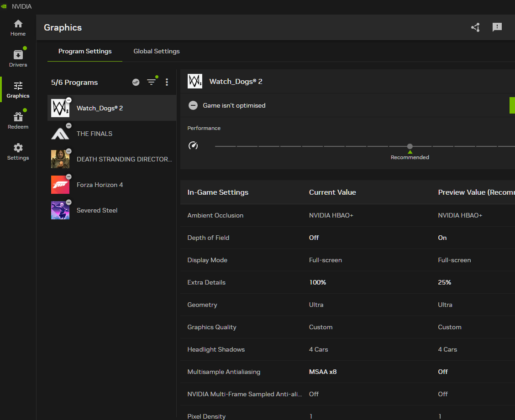Click the performance slider handle
The image size is (515, 420).
click(x=410, y=146)
